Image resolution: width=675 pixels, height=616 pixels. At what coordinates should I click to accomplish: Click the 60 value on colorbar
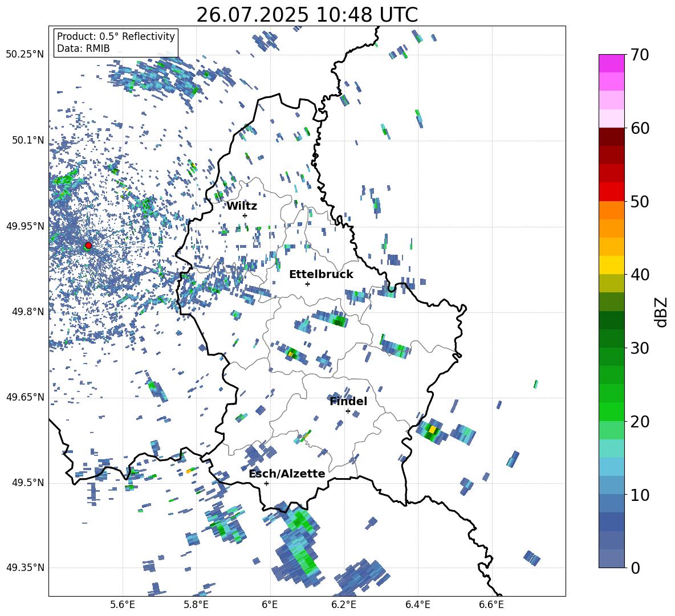click(639, 128)
